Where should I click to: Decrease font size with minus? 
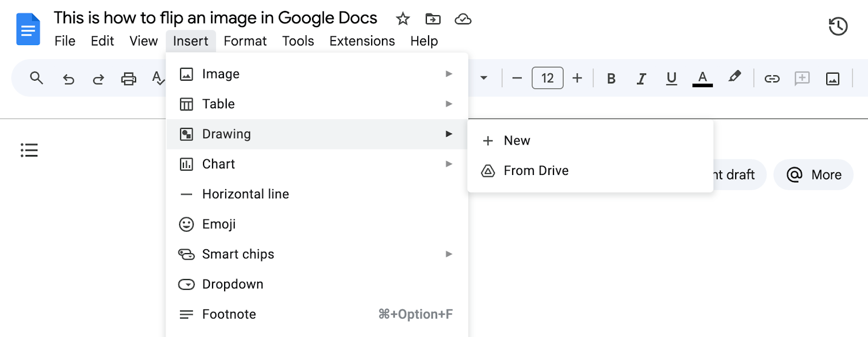tap(517, 79)
